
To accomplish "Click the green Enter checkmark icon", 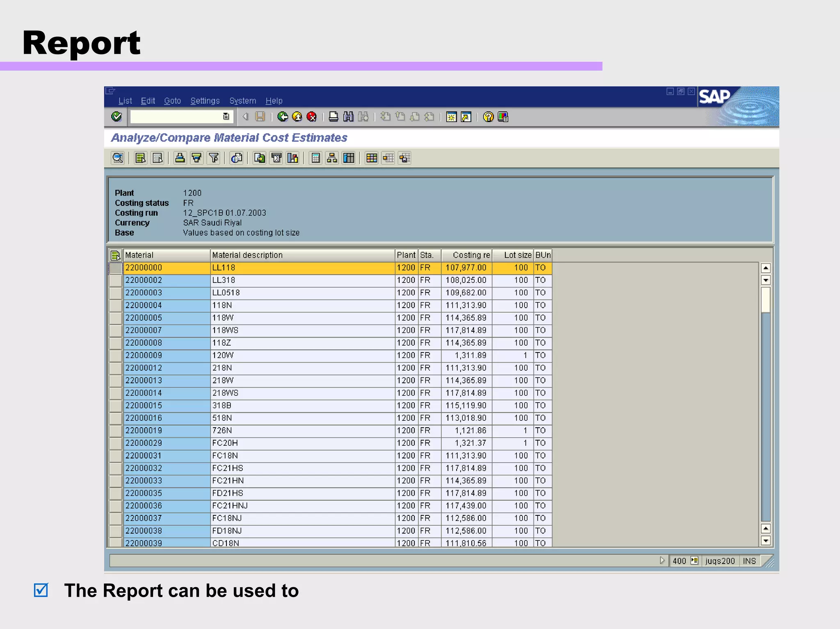I will [x=116, y=117].
